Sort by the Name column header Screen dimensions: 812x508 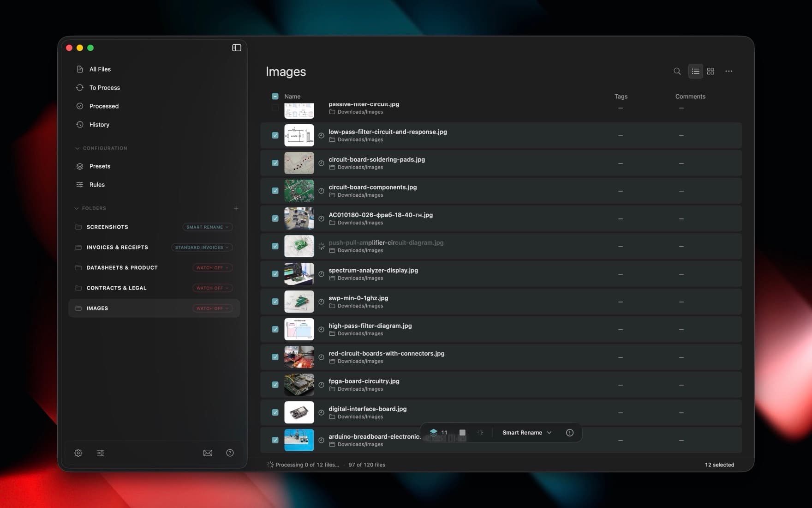click(292, 97)
